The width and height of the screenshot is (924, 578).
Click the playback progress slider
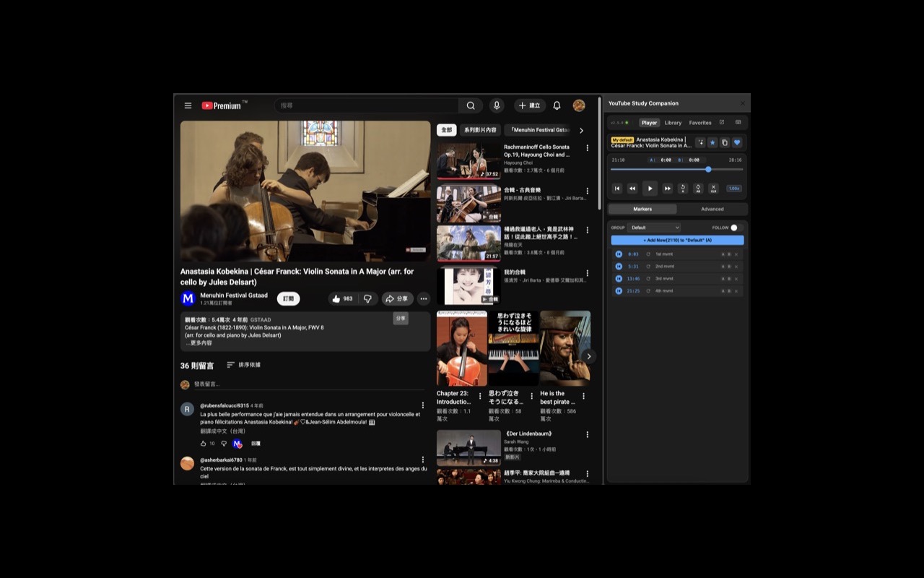coord(708,169)
